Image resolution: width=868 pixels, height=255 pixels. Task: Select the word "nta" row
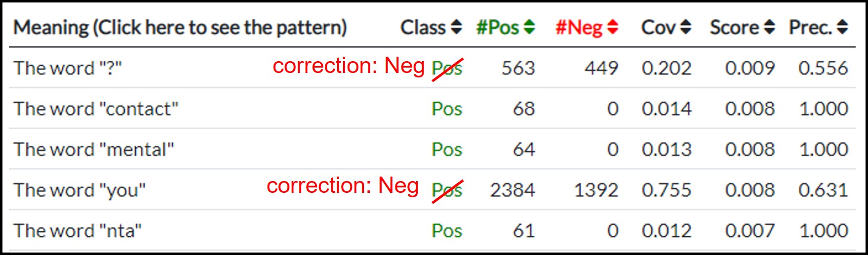[x=78, y=230]
